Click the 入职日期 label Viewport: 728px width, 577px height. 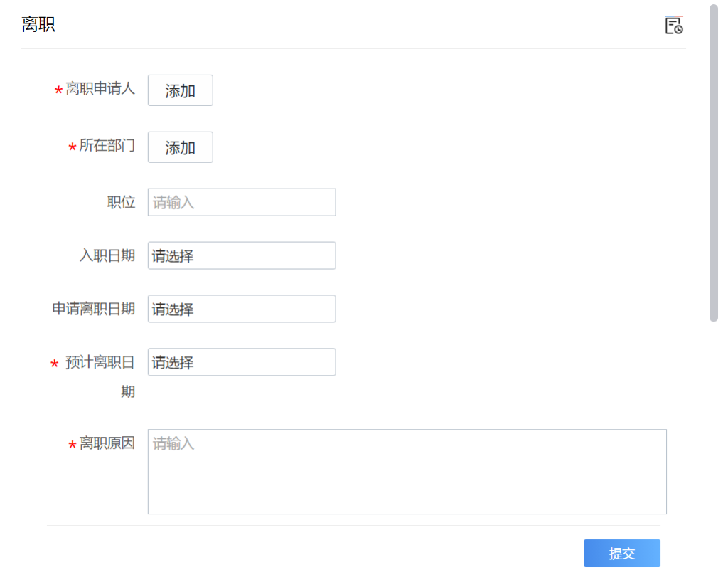pos(107,255)
